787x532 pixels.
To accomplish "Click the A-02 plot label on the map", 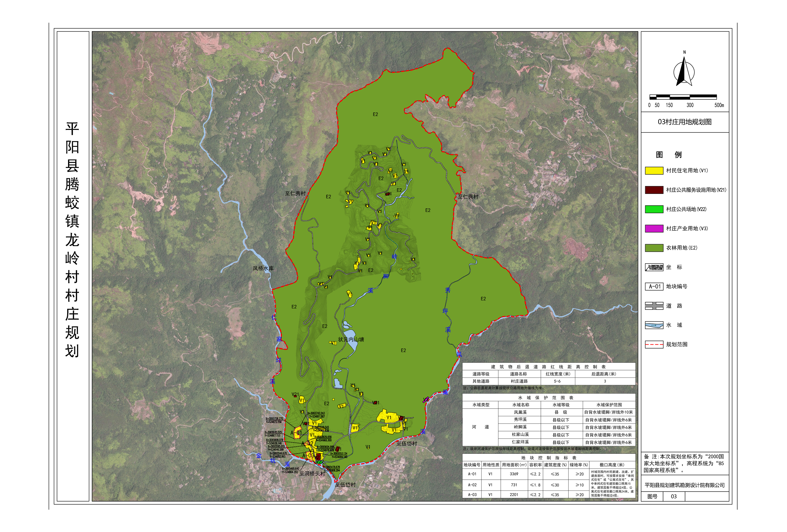I will pos(307,443).
